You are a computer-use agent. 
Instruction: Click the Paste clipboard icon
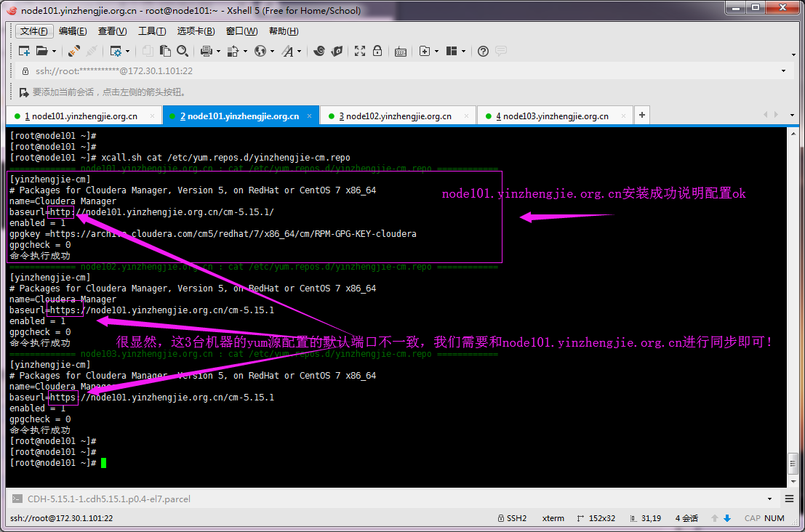(165, 51)
